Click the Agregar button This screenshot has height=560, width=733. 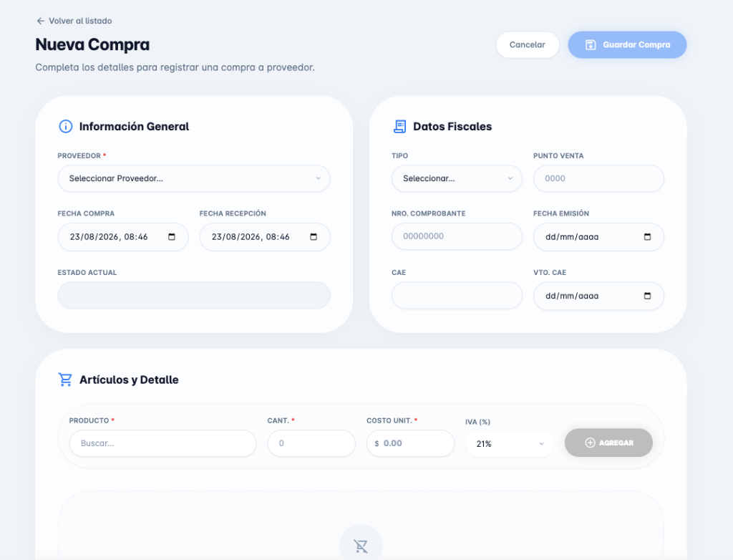608,443
